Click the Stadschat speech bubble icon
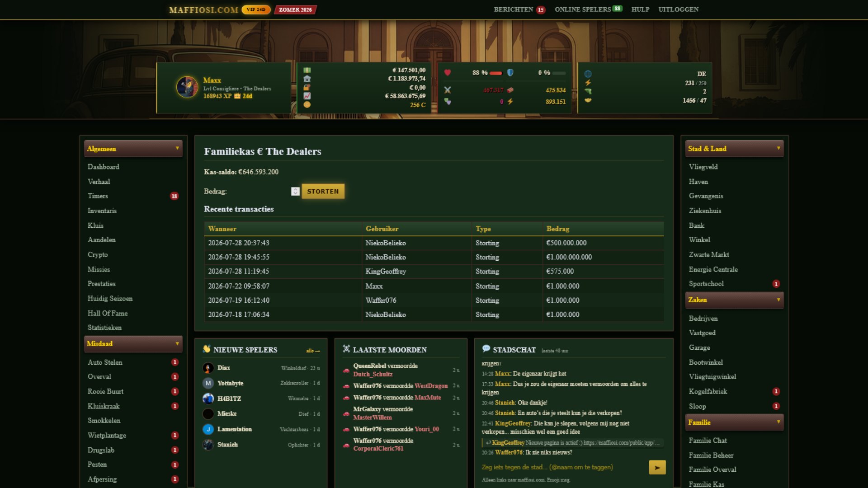This screenshot has height=488, width=868. [x=486, y=349]
